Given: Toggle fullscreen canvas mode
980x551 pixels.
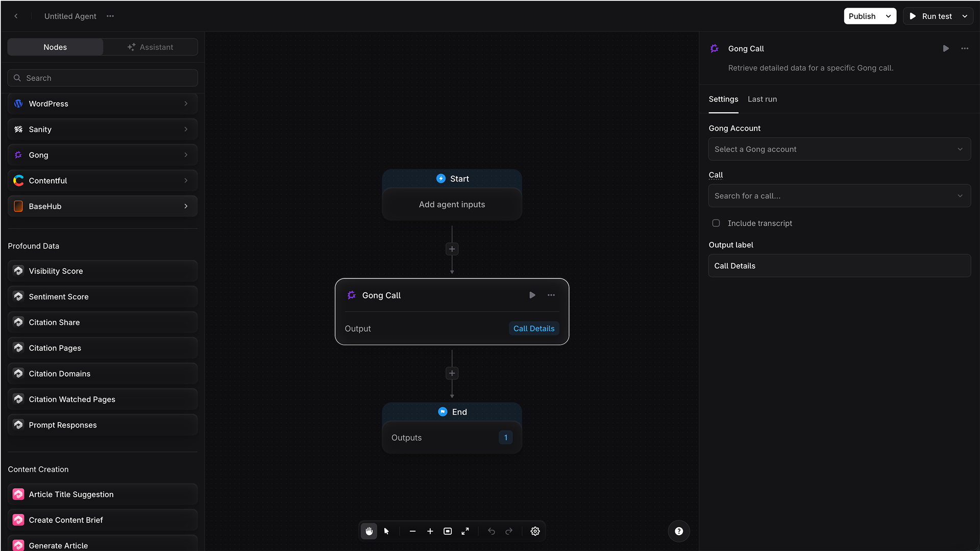Looking at the screenshot, I should [x=465, y=531].
